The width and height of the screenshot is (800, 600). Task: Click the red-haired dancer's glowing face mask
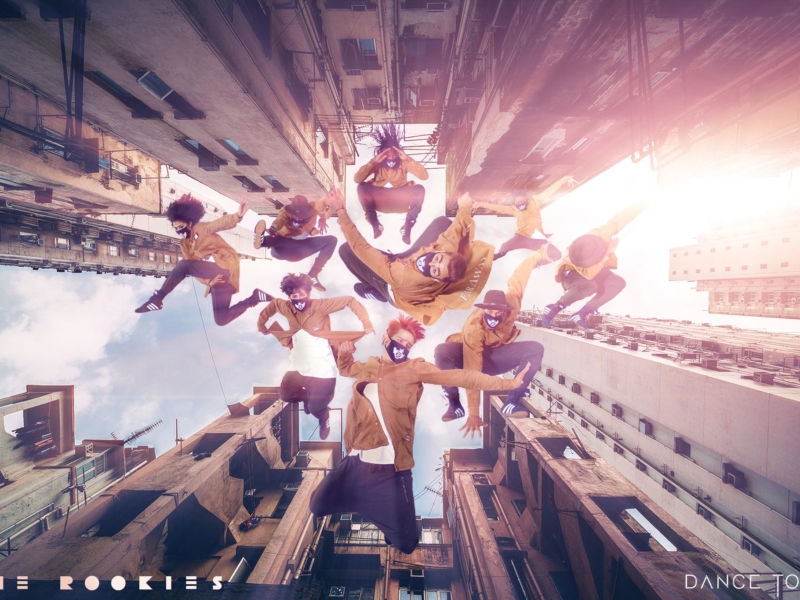tap(396, 350)
